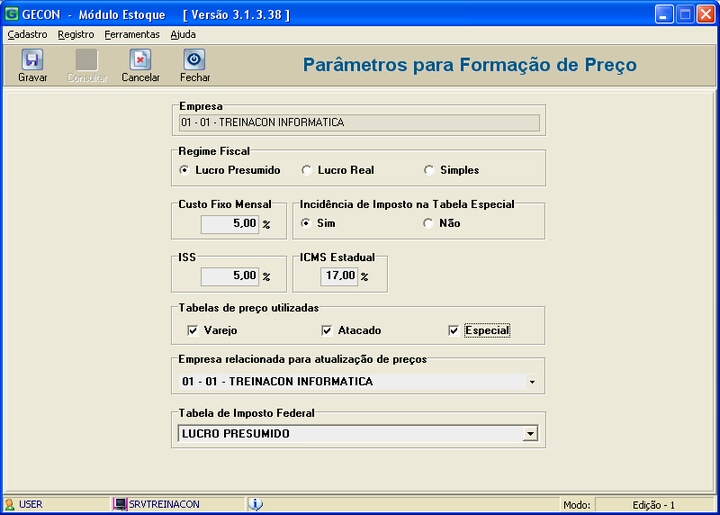Open the Registro menu
Image resolution: width=720 pixels, height=515 pixels.
coord(76,34)
